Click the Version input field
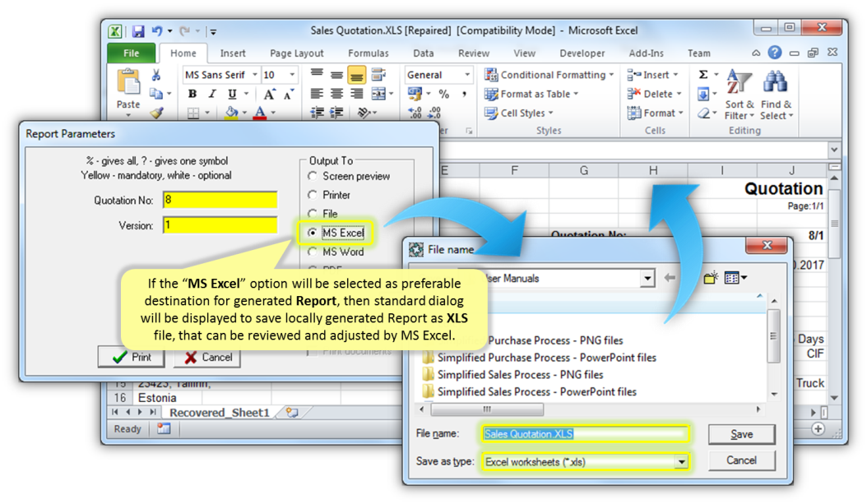 (220, 225)
